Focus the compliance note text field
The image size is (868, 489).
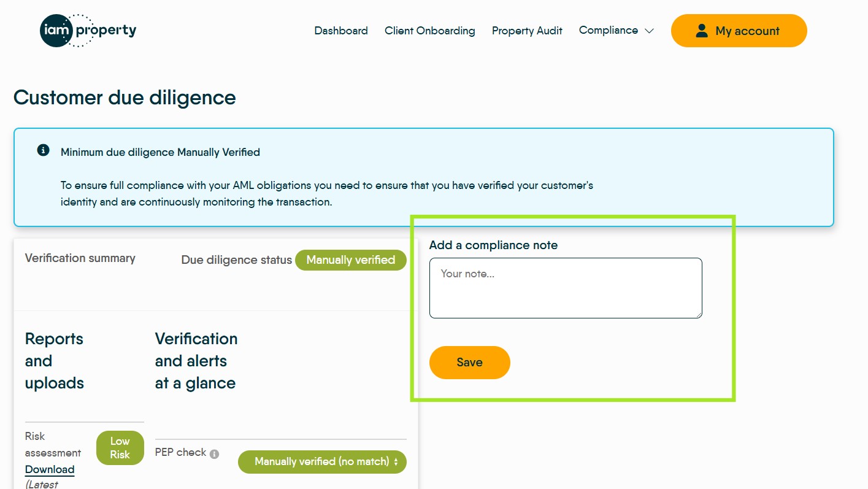565,288
